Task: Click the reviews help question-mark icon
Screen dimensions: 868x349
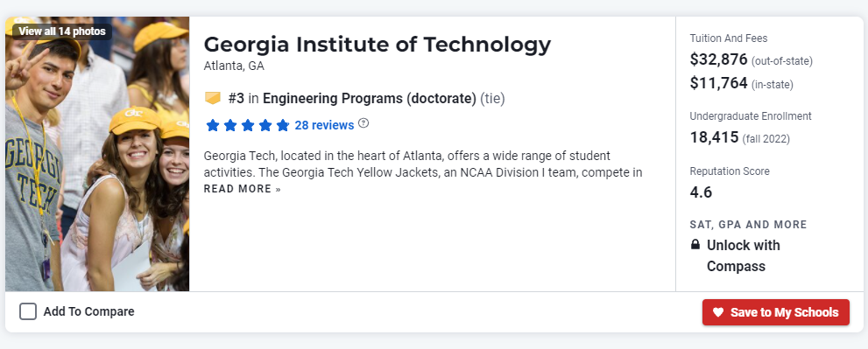Action: click(363, 122)
